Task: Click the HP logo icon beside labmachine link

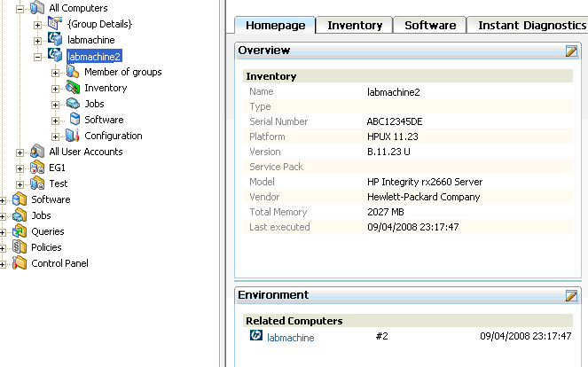Action: click(x=256, y=335)
